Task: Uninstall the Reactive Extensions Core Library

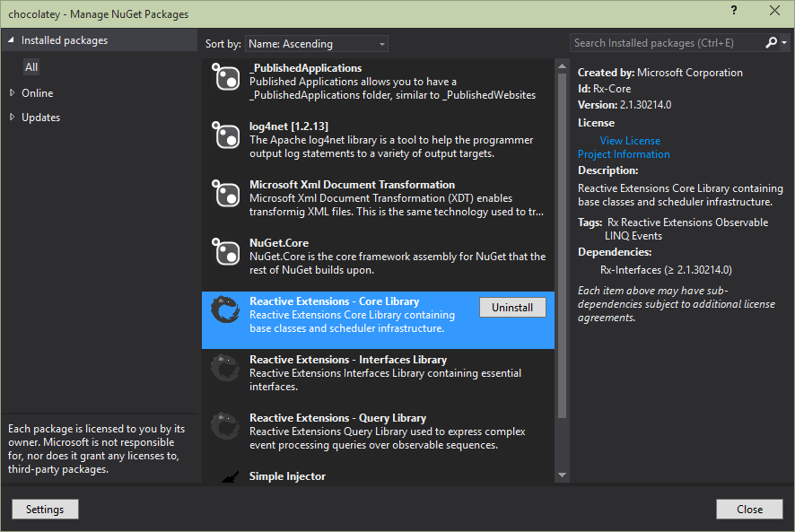Action: pos(512,308)
